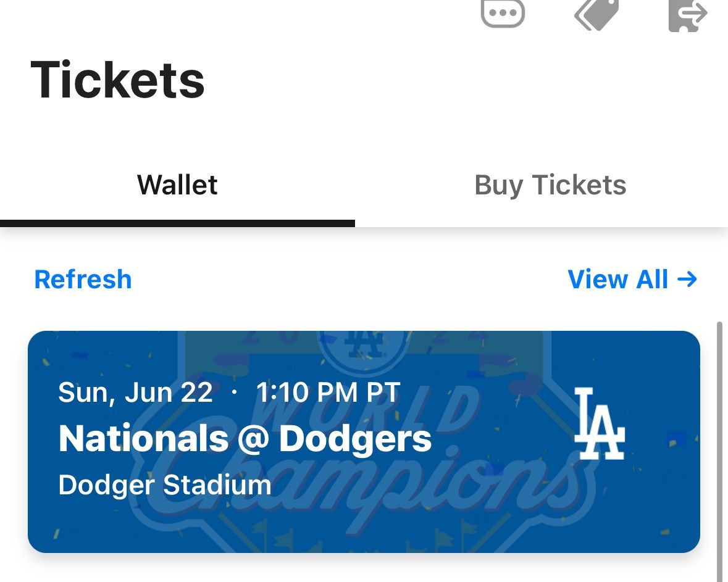Image resolution: width=728 pixels, height=582 pixels.
Task: Tap the three-dots message bubble icon
Action: pyautogui.click(x=503, y=12)
